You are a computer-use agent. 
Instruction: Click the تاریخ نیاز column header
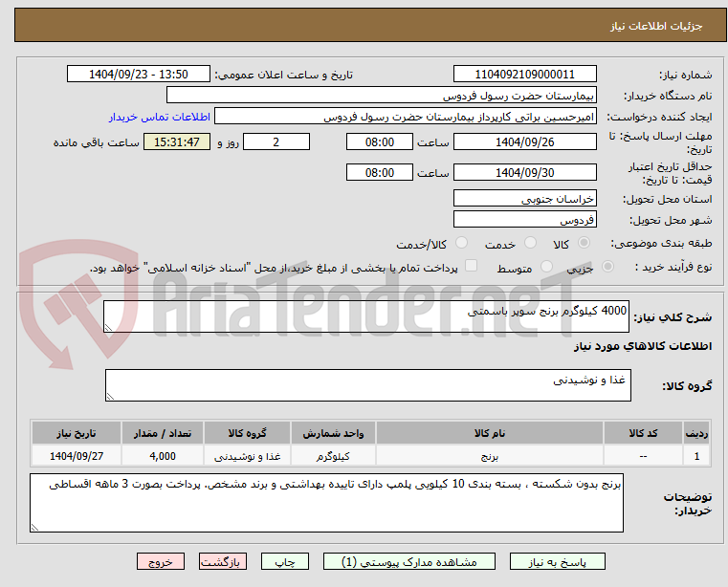(77, 433)
